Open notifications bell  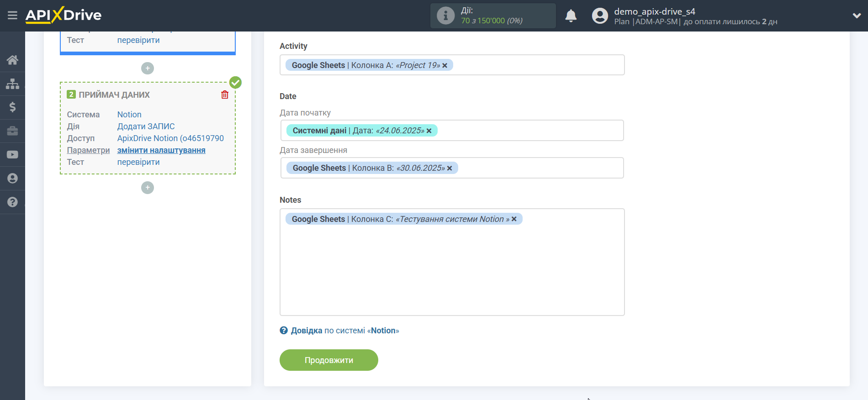pos(571,16)
